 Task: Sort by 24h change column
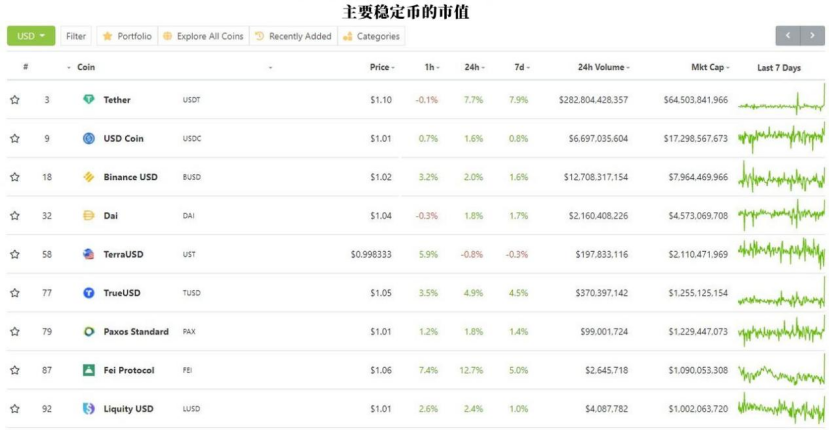474,67
